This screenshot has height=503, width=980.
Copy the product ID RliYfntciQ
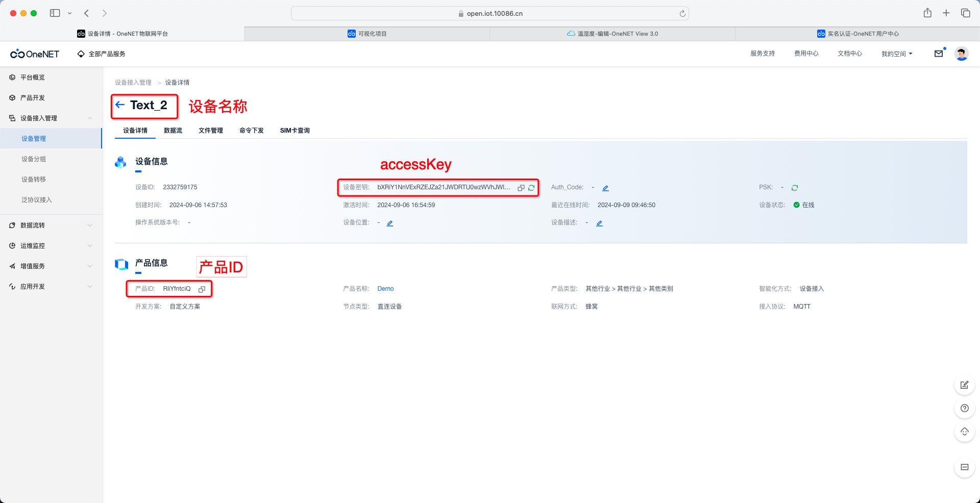click(202, 289)
